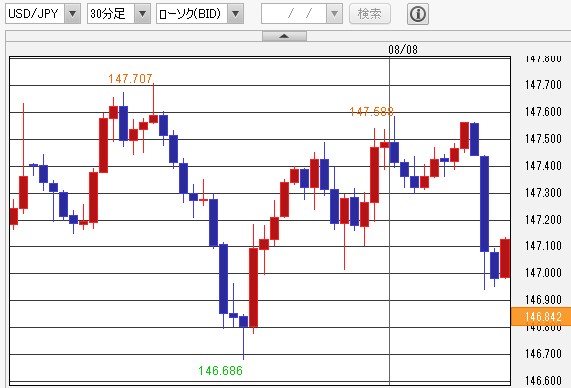This screenshot has height=388, width=571.
Task: Click the 147.300 axis price label
Action: 543,192
